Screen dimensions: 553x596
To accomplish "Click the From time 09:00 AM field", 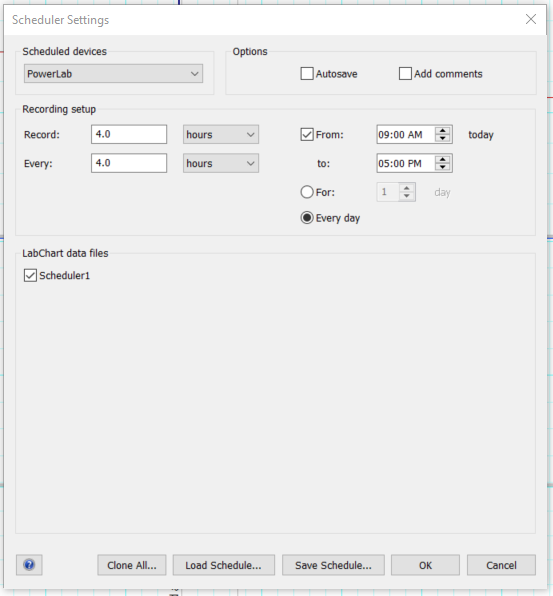I will 405,135.
